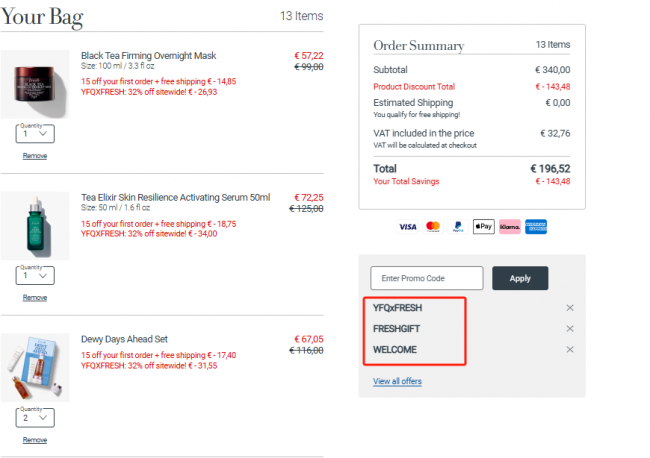Click the price € 67,05

pyautogui.click(x=308, y=339)
